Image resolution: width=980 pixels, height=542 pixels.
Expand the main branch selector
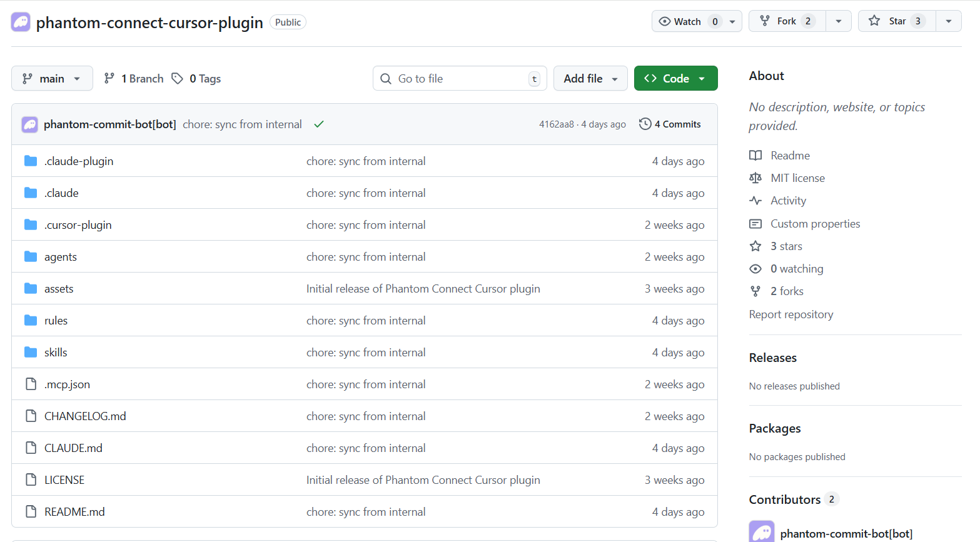52,78
